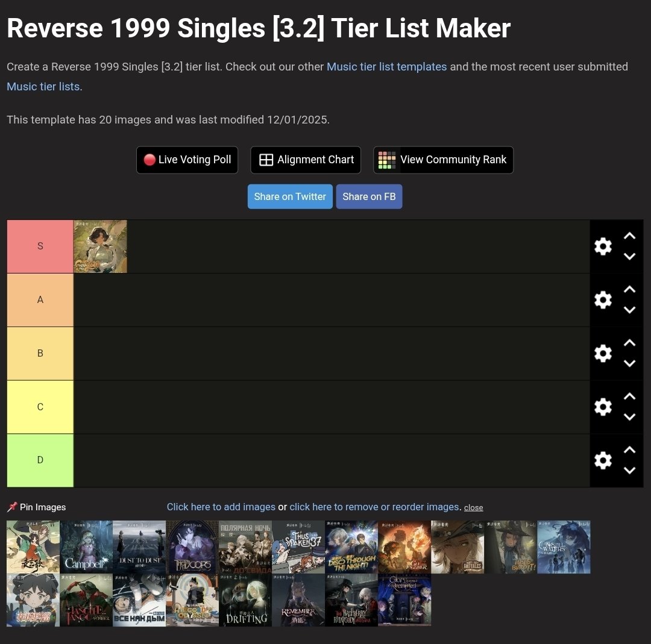This screenshot has height=644, width=651.
Task: Select the Let's Burn It album cover
Action: click(x=511, y=547)
